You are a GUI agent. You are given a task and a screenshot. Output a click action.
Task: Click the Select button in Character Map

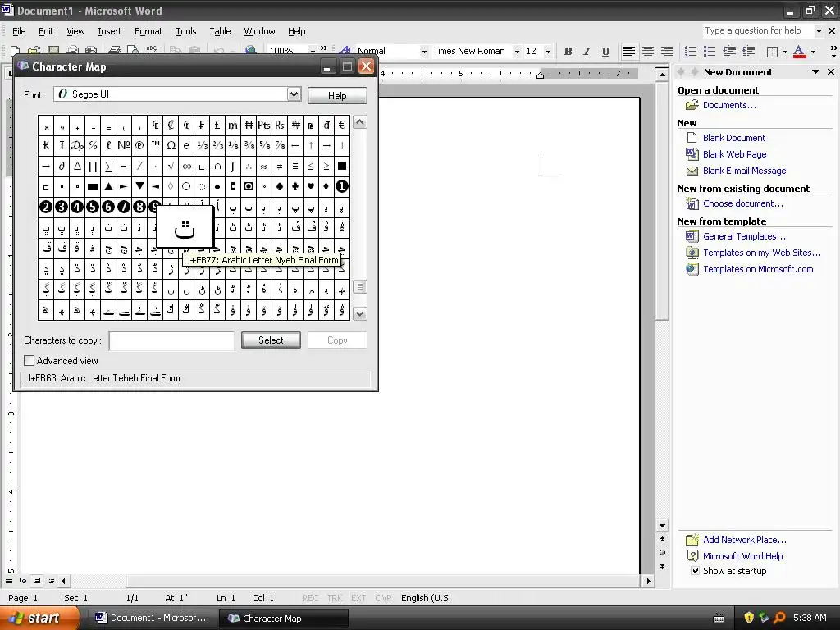pos(271,340)
